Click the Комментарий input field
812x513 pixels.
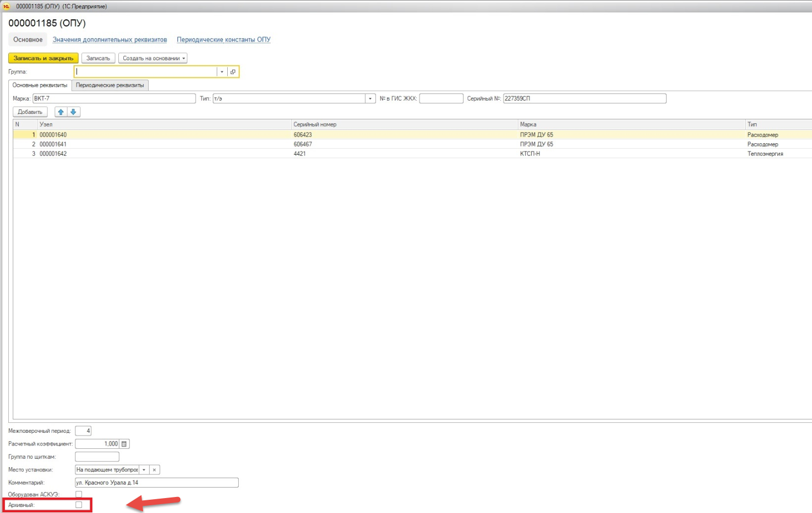(156, 483)
